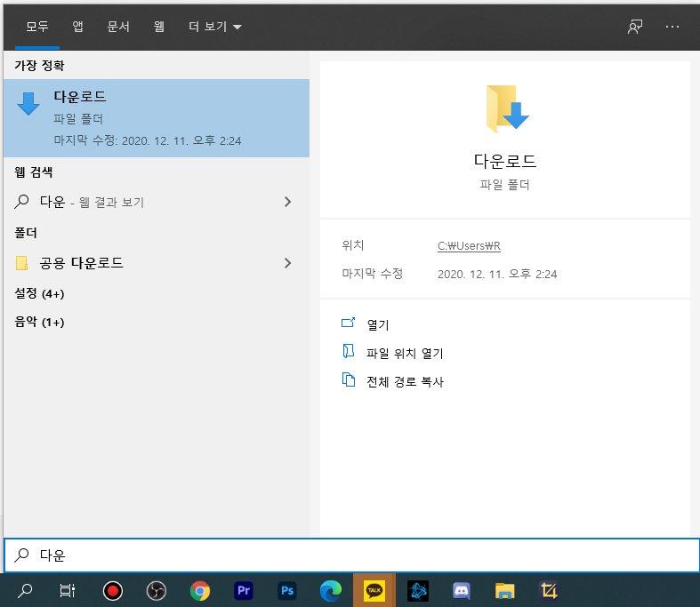This screenshot has width=700, height=607.
Task: Open KakaoTalk from the taskbar
Action: point(374,591)
